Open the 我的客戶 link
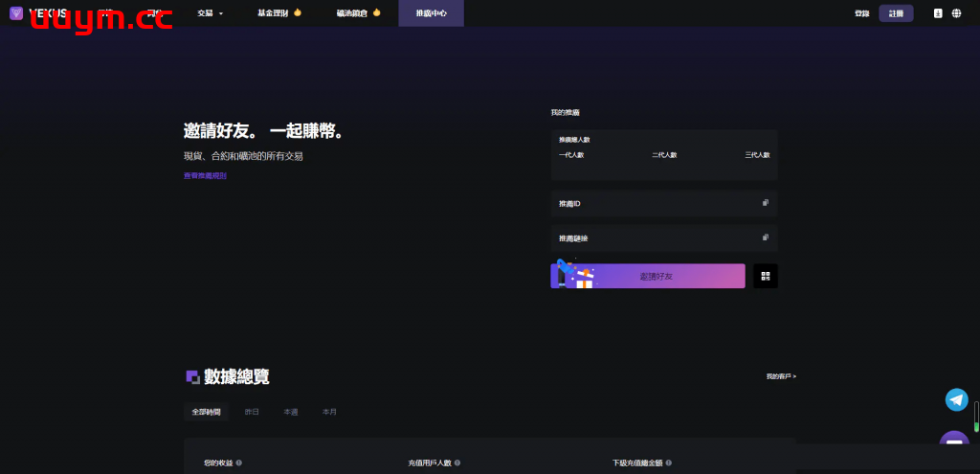Screen dimensions: 980x474 [781, 376]
